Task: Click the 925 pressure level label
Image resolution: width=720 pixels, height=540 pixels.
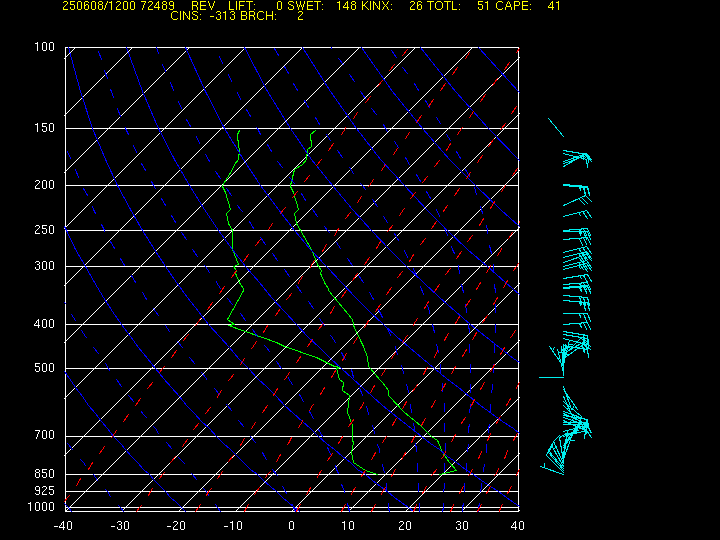Action: click(x=45, y=491)
